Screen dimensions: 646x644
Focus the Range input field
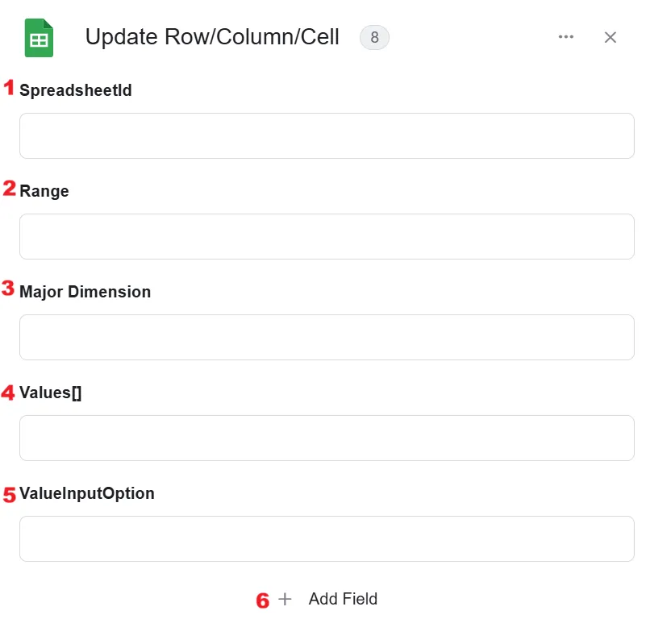(x=327, y=236)
